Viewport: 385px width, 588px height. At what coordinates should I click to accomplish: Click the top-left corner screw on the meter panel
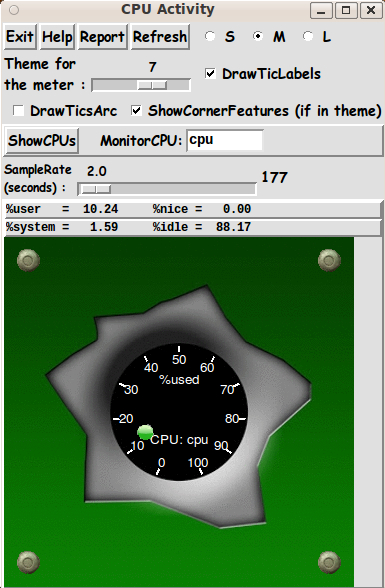(x=28, y=260)
